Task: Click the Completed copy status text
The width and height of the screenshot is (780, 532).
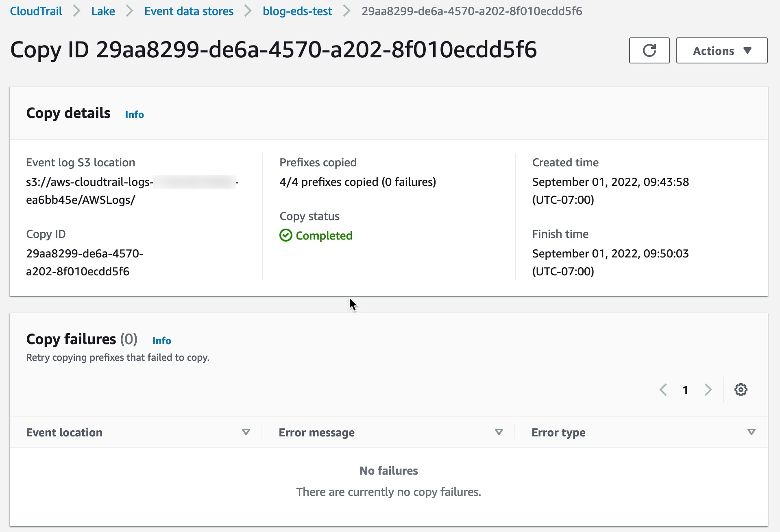Action: pyautogui.click(x=324, y=235)
